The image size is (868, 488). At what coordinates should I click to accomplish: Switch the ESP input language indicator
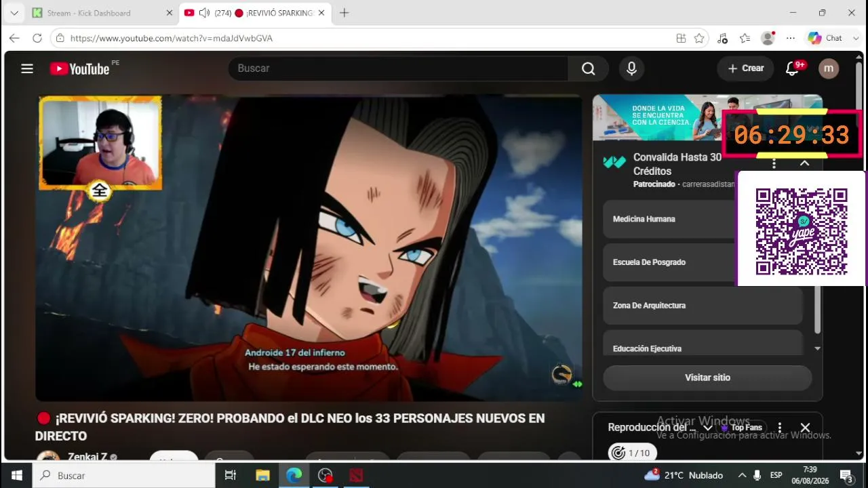pos(776,475)
